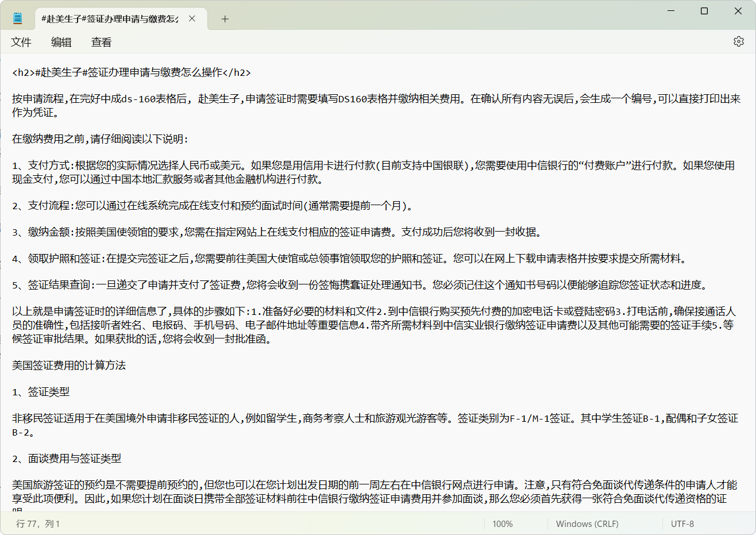Click the line starting 5、签证结果查询
The height and width of the screenshot is (535, 756).
coord(360,285)
